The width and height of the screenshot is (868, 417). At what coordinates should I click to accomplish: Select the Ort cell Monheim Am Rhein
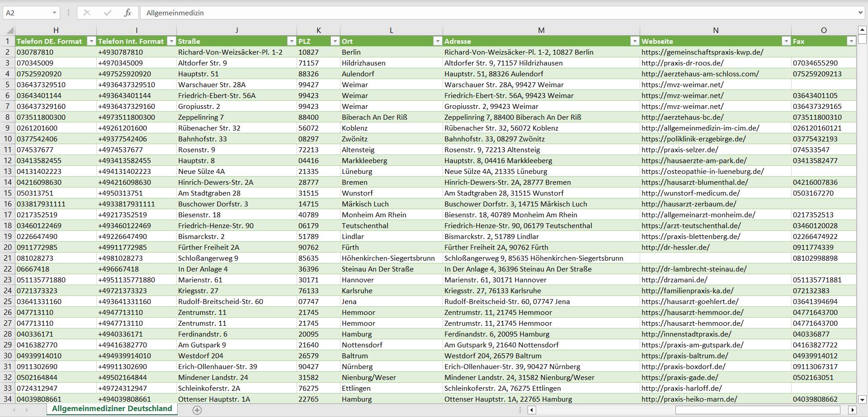(x=392, y=215)
